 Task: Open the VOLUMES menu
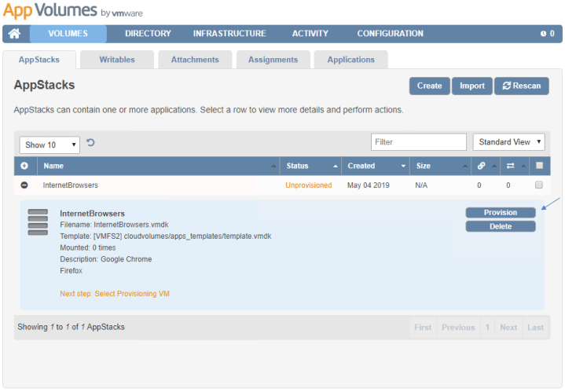pos(68,34)
